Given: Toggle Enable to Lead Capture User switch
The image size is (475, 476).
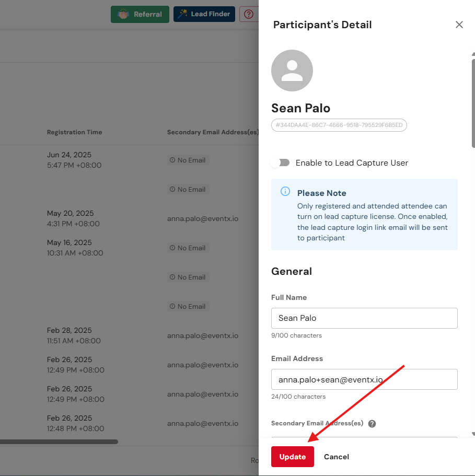Looking at the screenshot, I should tap(281, 162).
